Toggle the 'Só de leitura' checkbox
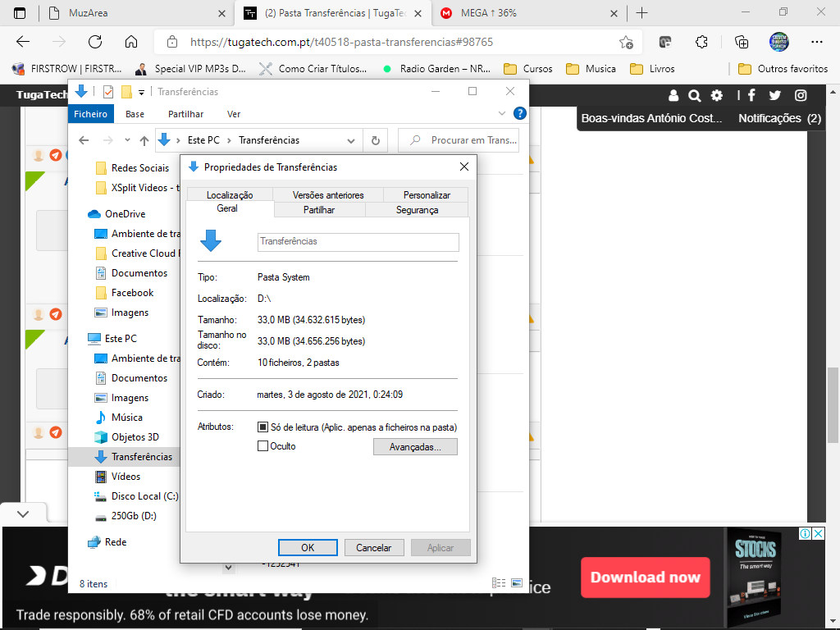840x630 pixels. click(263, 427)
